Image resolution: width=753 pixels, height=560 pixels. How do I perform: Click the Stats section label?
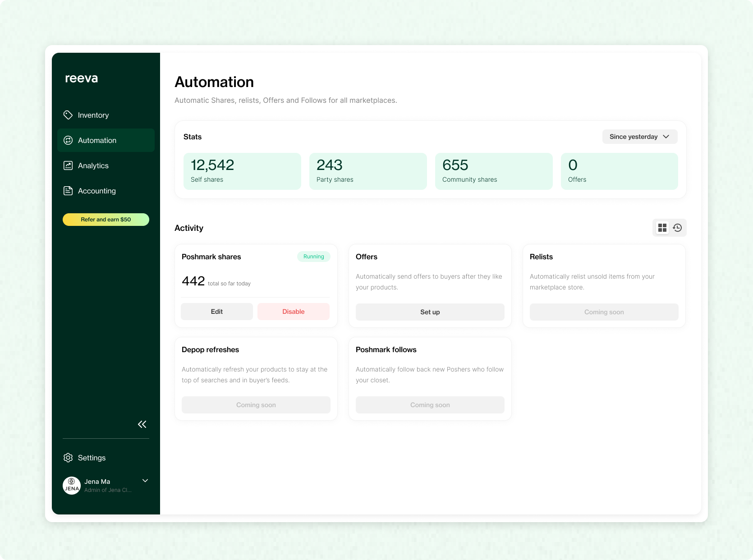coord(193,137)
